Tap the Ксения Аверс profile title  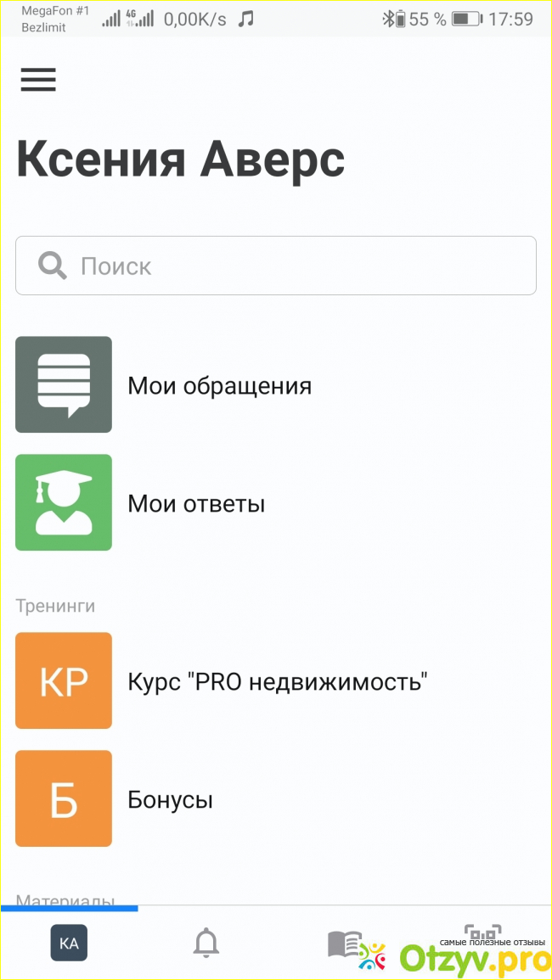pos(180,160)
